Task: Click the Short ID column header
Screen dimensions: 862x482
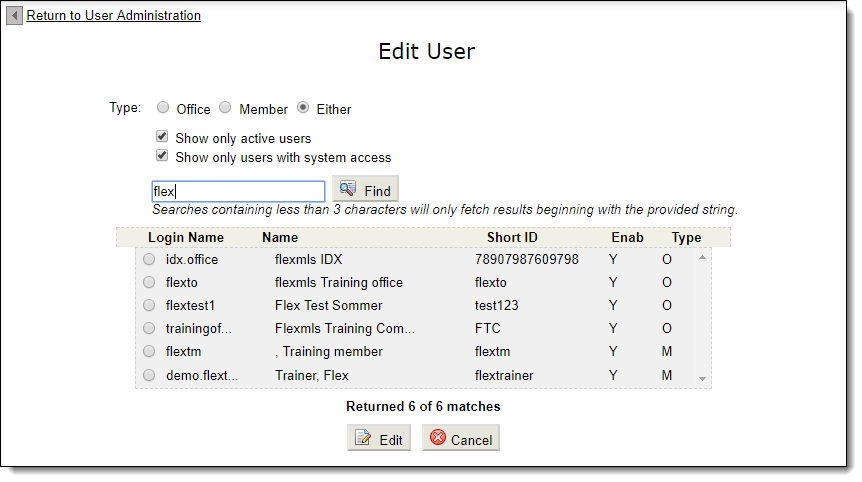Action: pos(512,237)
